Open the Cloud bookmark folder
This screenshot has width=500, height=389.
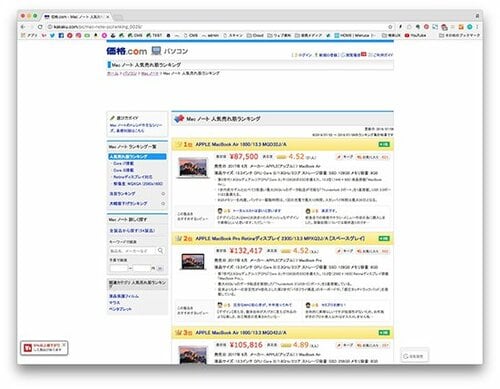(255, 35)
